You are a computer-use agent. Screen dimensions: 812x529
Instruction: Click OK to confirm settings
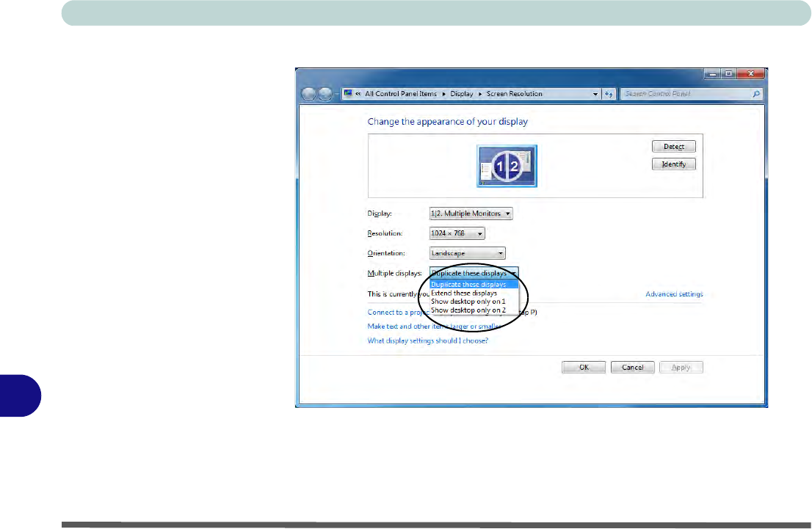click(584, 368)
